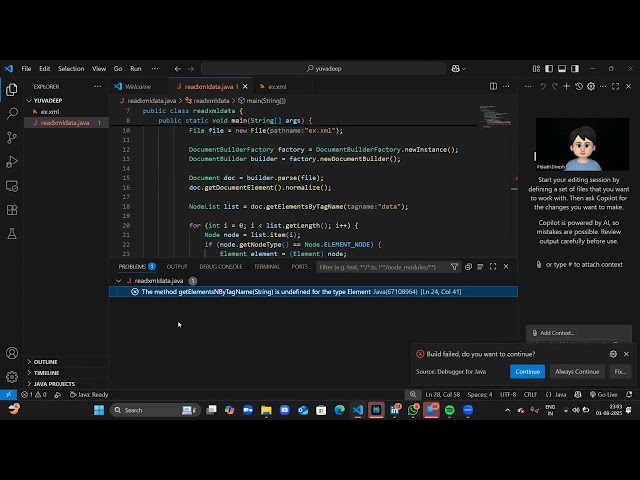Screen dimensions: 640x480
Task: Customize layout from the title bar
Action: pos(536,69)
